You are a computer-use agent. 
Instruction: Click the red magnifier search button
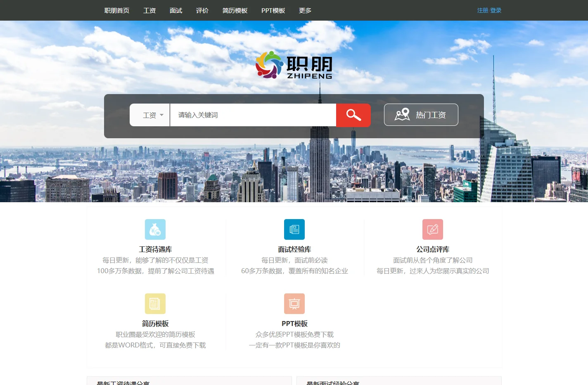(x=353, y=115)
